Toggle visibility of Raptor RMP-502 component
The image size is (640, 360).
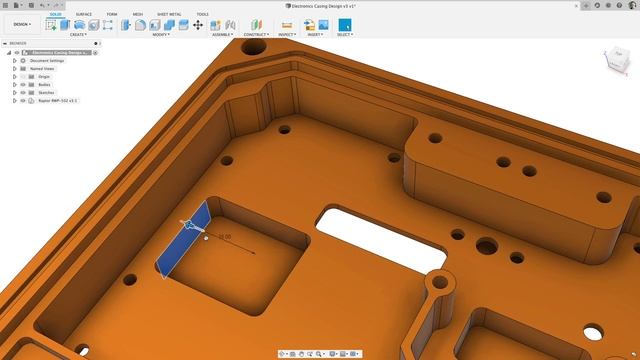(x=23, y=100)
